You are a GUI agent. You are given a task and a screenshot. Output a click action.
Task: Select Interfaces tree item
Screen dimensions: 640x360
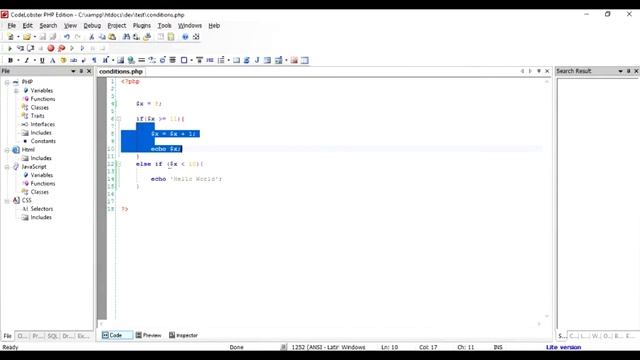click(42, 124)
